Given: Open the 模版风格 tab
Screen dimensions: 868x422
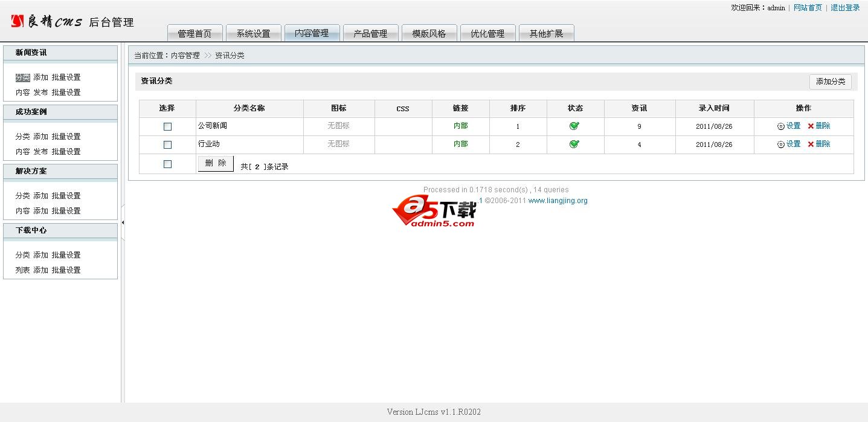Looking at the screenshot, I should (x=429, y=33).
